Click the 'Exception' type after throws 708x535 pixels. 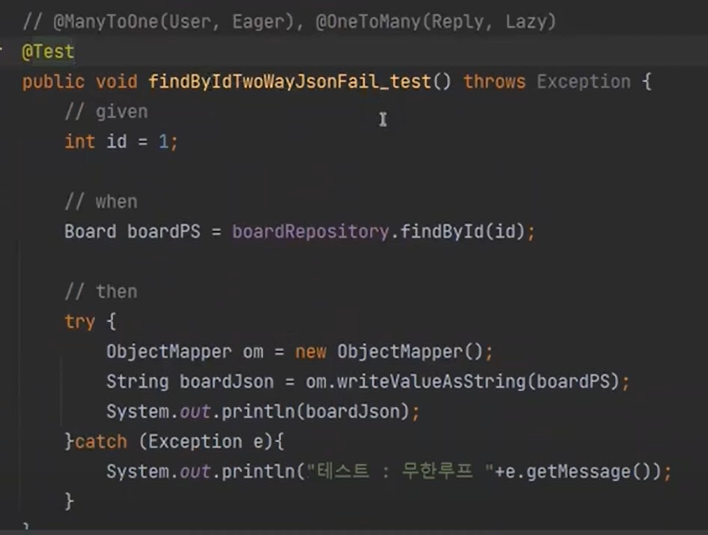click(x=583, y=82)
